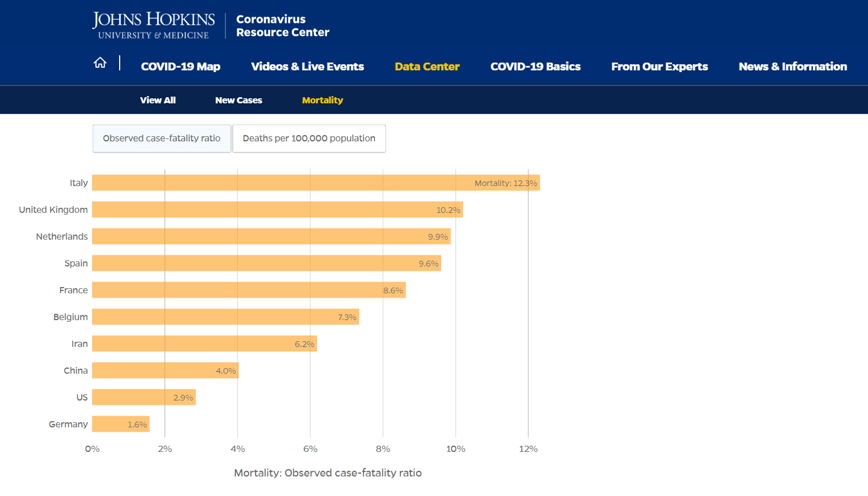Click the United Kingdom country label

[x=53, y=210]
